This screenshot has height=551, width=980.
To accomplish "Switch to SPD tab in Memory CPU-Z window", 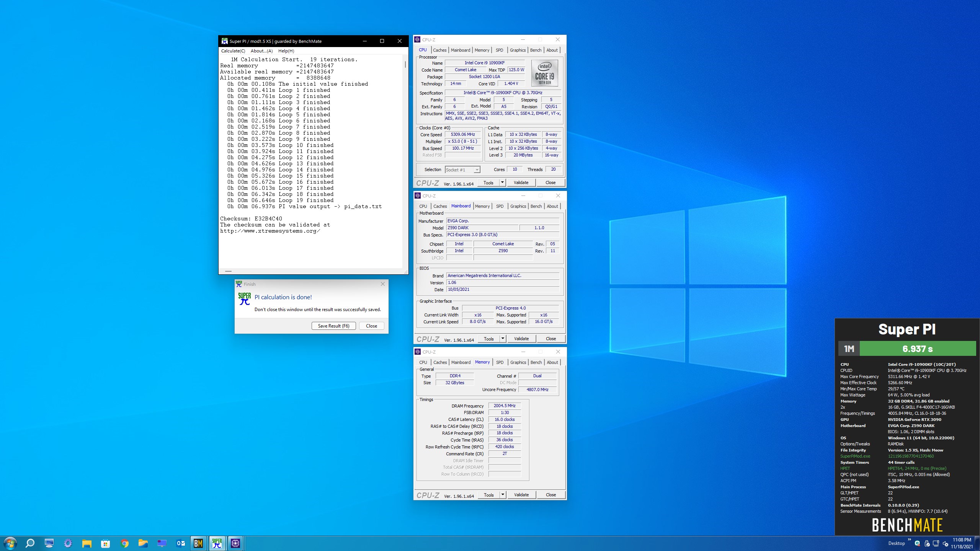I will [x=500, y=362].
